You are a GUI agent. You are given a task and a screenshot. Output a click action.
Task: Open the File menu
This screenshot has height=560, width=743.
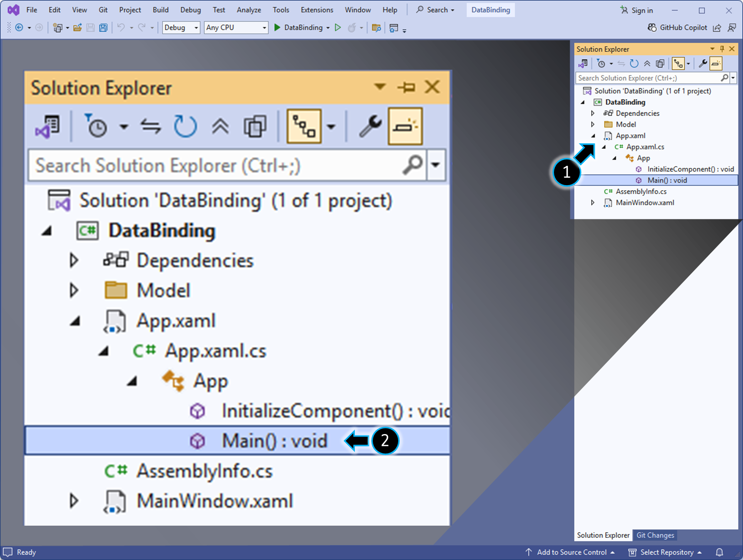pyautogui.click(x=32, y=10)
